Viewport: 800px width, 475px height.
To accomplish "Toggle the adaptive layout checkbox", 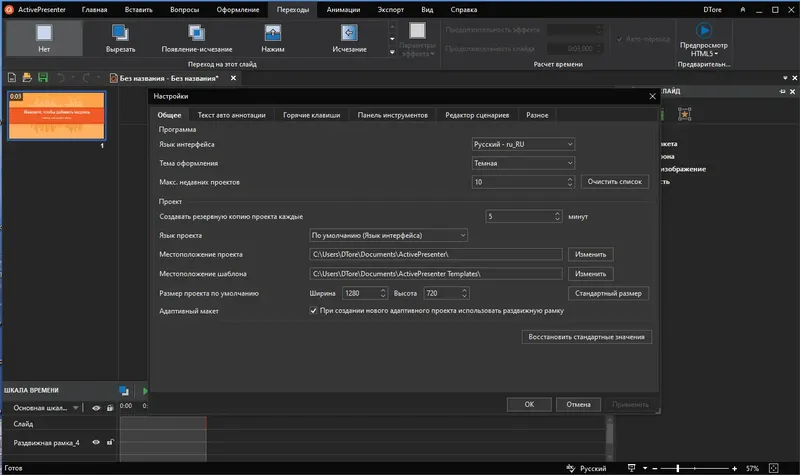I will pyautogui.click(x=314, y=311).
